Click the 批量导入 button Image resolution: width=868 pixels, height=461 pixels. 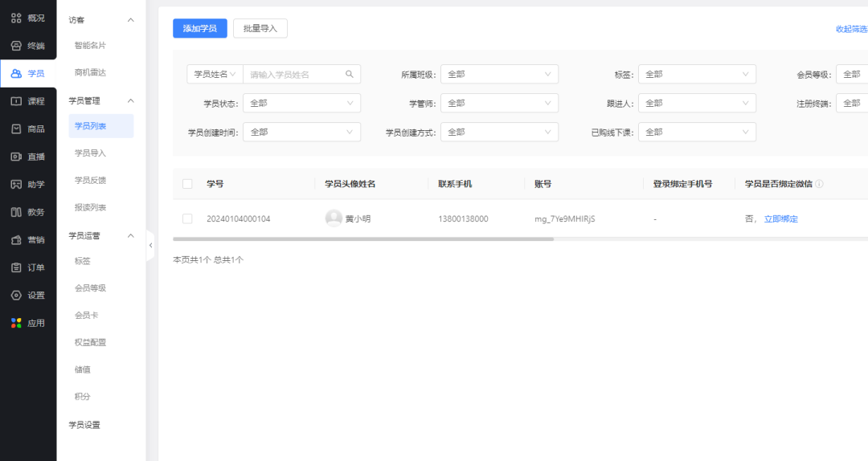260,28
